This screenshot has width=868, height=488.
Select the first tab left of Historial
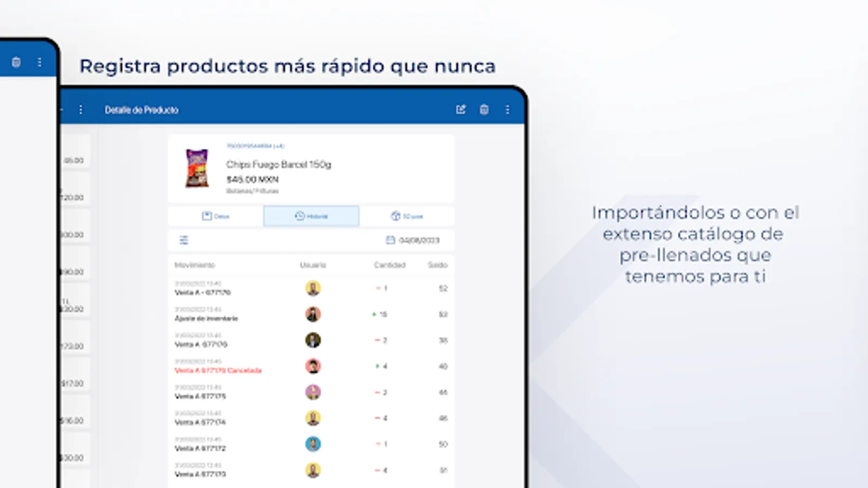[x=215, y=216]
